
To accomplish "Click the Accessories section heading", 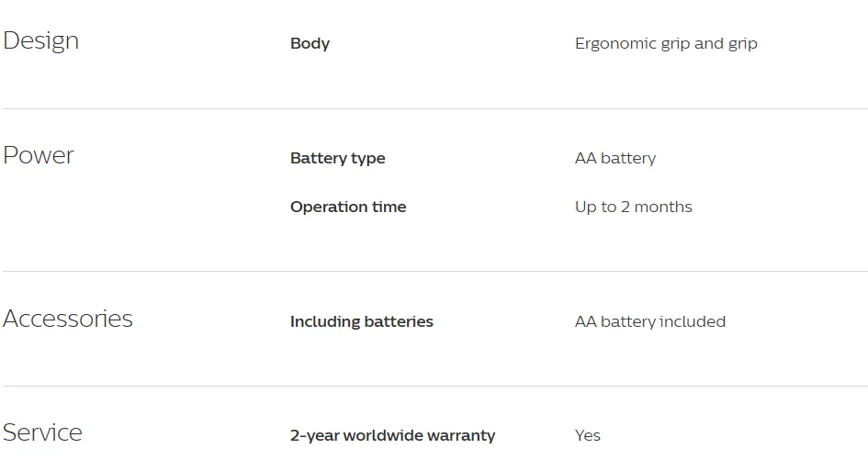I will [x=68, y=320].
